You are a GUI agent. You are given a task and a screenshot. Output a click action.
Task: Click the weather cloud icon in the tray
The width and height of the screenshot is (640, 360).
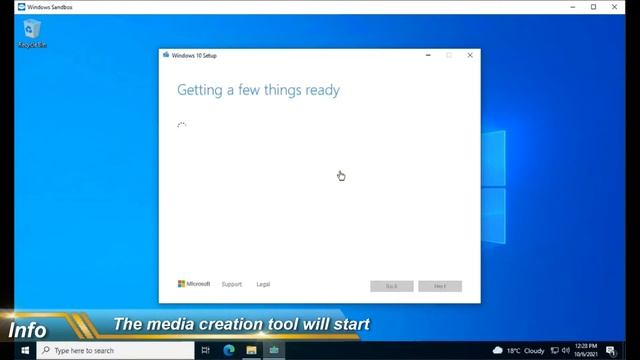coord(498,350)
